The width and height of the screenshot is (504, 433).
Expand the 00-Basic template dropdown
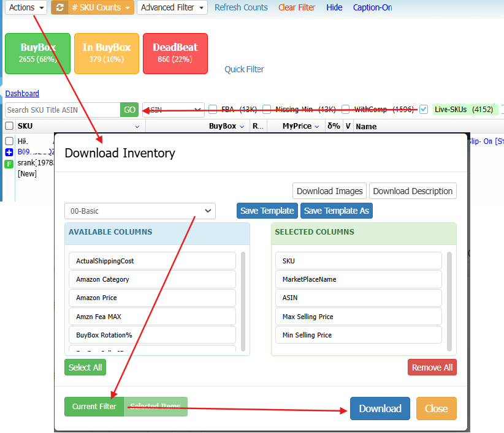click(x=140, y=211)
